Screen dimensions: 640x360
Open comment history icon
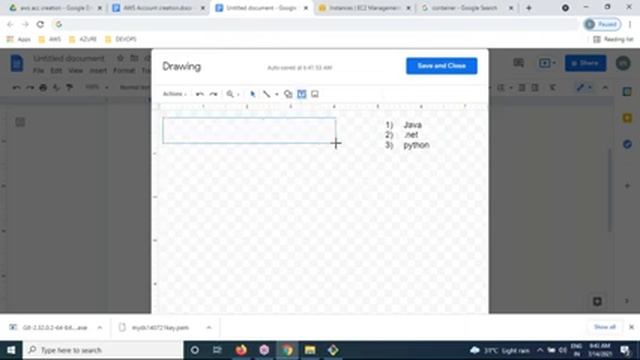[519, 63]
